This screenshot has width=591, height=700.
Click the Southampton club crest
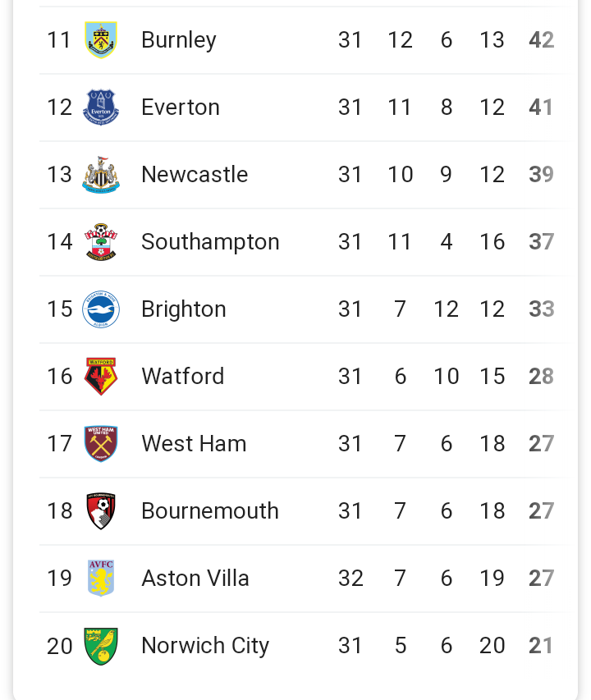[101, 242]
